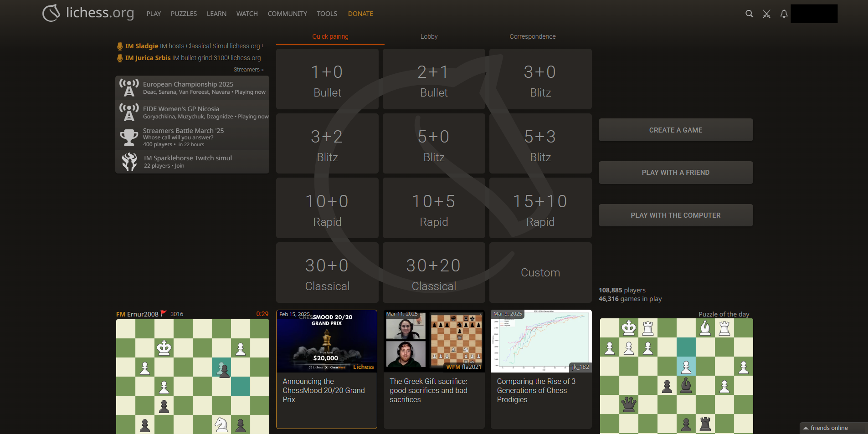Switch to the Correspondence tab
The image size is (868, 434).
(x=532, y=36)
